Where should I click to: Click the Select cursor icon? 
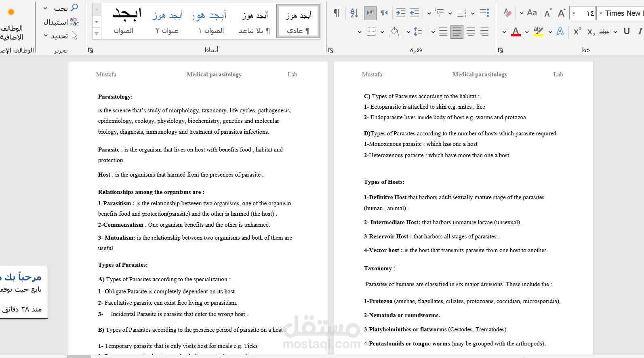[75, 36]
